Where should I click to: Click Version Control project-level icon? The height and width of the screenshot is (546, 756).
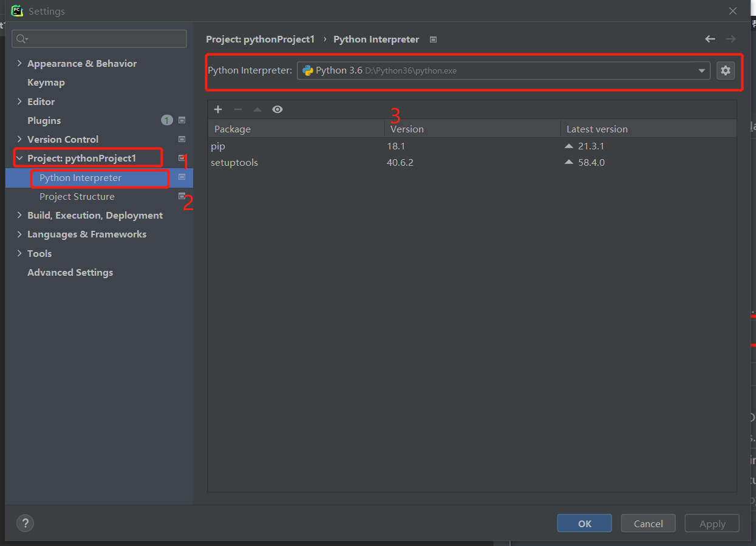coord(182,139)
